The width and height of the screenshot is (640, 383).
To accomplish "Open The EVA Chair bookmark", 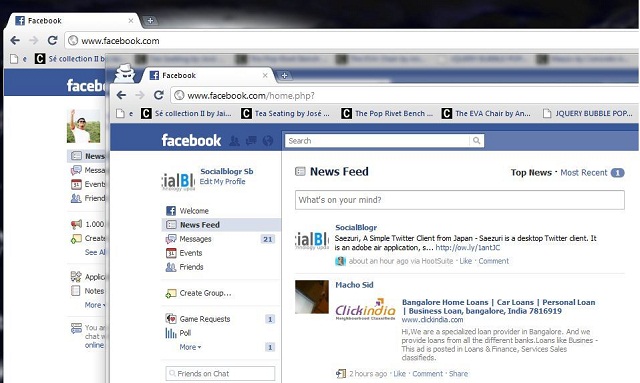I will (486, 114).
